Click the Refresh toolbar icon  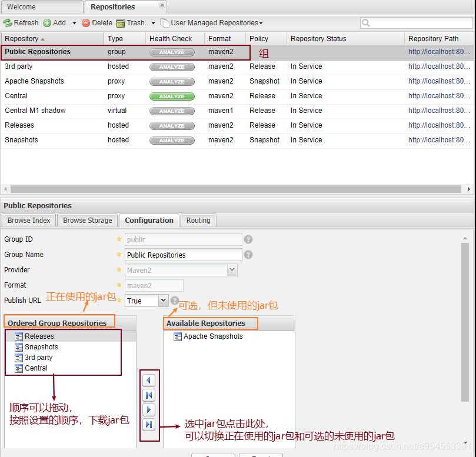tap(7, 23)
